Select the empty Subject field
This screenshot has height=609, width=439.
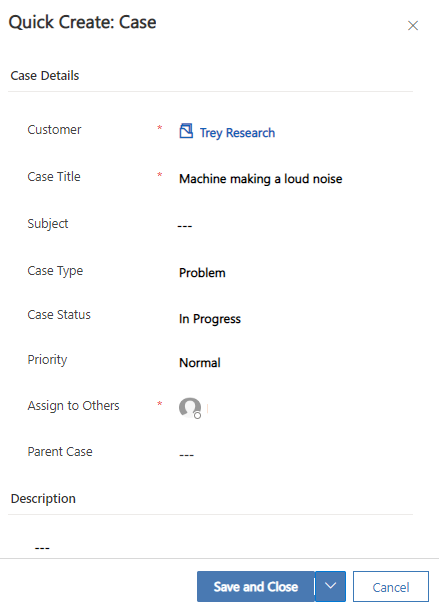tap(295, 225)
